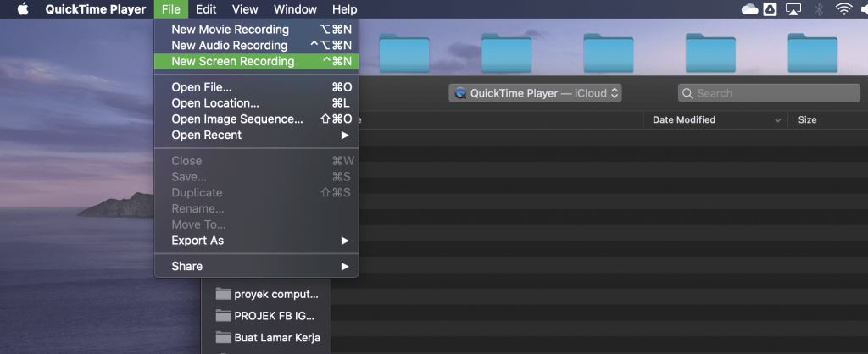The height and width of the screenshot is (354, 868).
Task: Open the View menu
Action: [245, 9]
